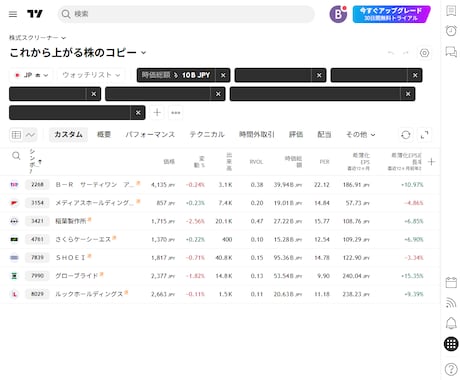The height and width of the screenshot is (380, 460).
Task: Click the グローブライド company name
Action: (x=77, y=276)
